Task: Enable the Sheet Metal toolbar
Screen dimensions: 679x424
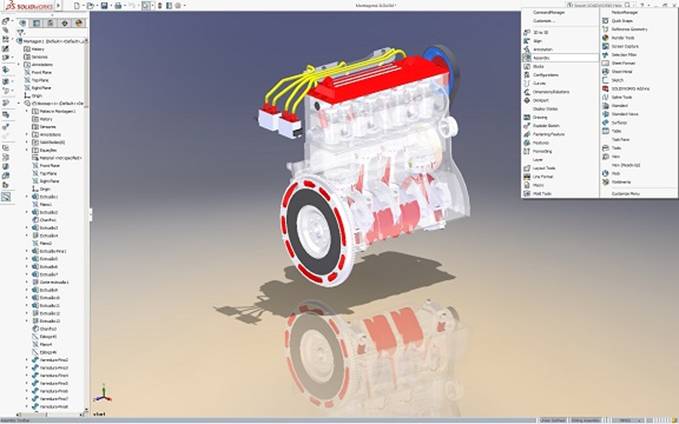Action: pos(621,72)
